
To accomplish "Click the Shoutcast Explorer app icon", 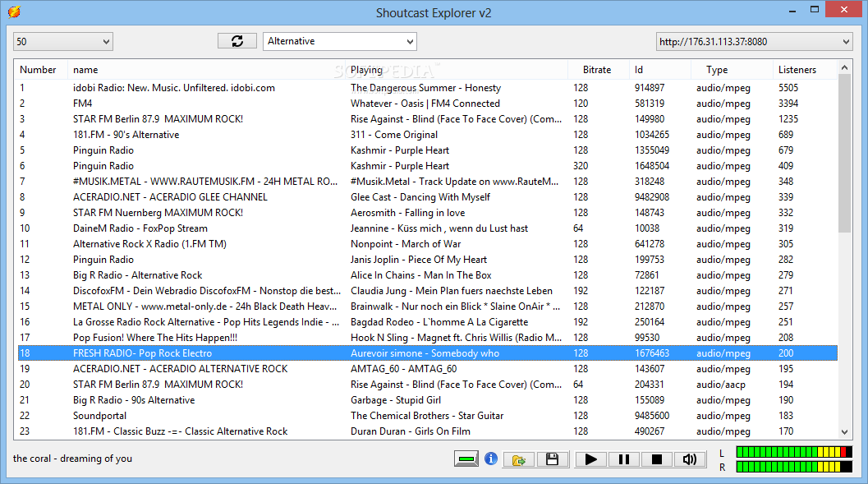I will [x=15, y=12].
